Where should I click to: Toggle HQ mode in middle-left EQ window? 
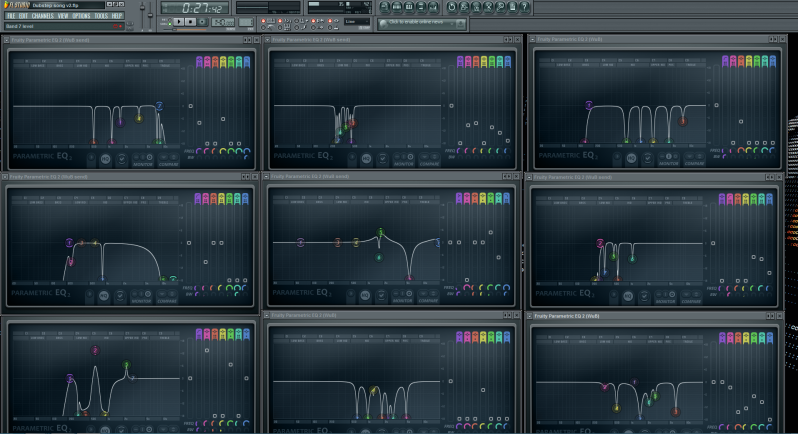point(104,296)
